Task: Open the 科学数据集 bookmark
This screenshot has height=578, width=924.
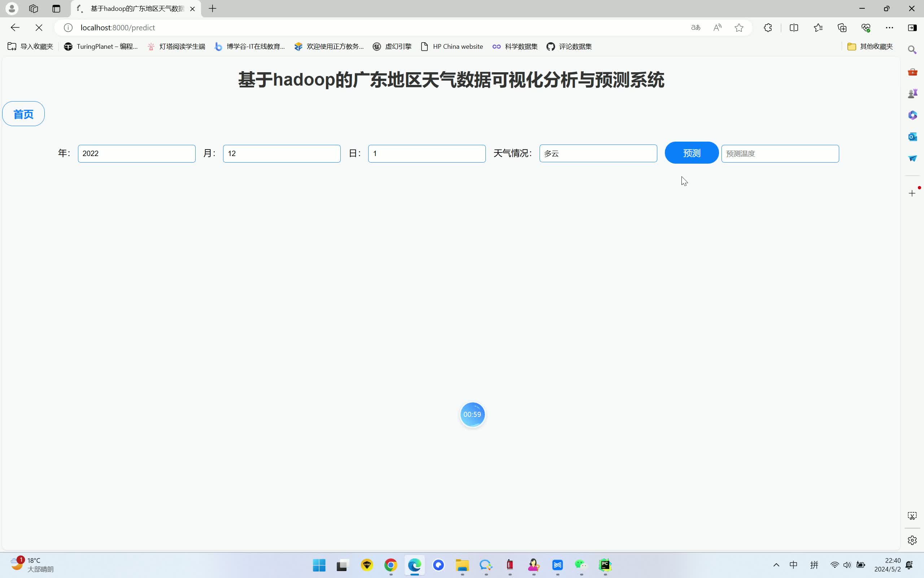Action: coord(515,46)
